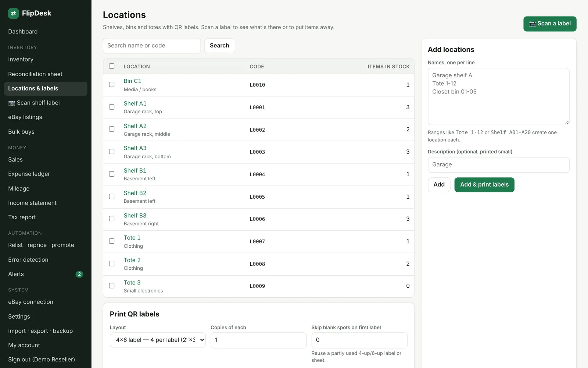588x368 pixels.
Task: Open the Tote 1 location link
Action: (x=132, y=238)
